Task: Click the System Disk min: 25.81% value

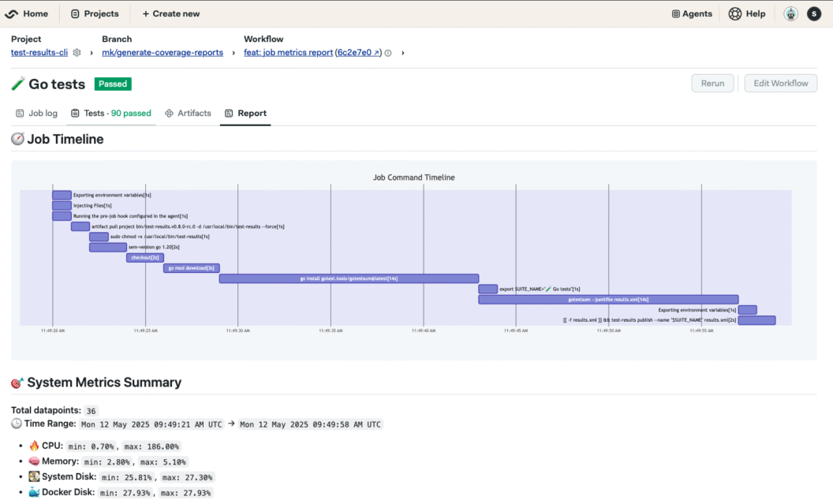Action: tap(126, 477)
